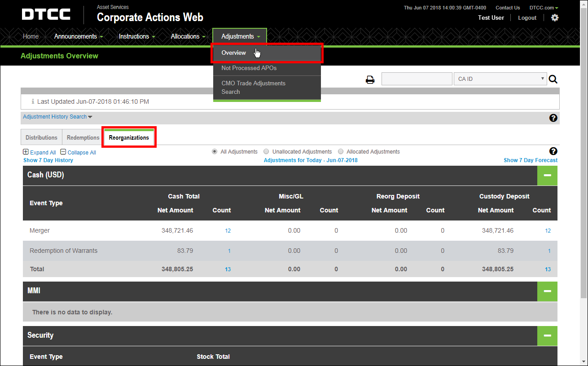Open the settings gear icon
This screenshot has height=366, width=588.
point(555,18)
